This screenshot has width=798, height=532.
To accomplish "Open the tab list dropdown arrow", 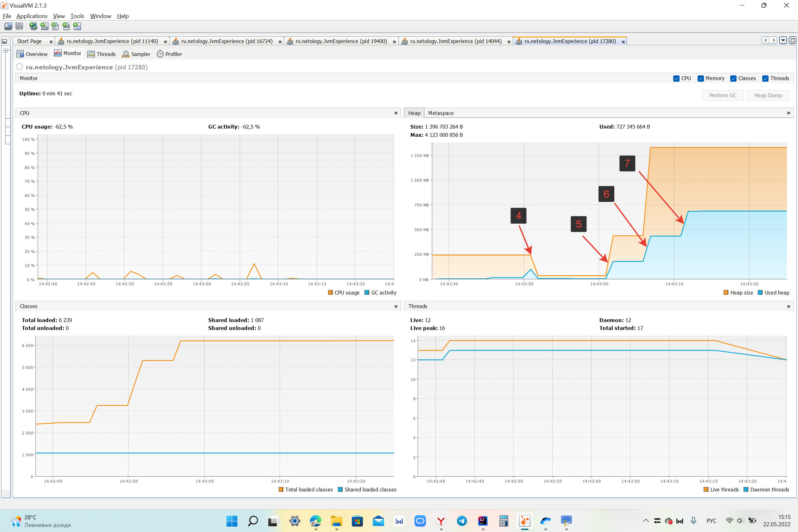I will tap(783, 41).
